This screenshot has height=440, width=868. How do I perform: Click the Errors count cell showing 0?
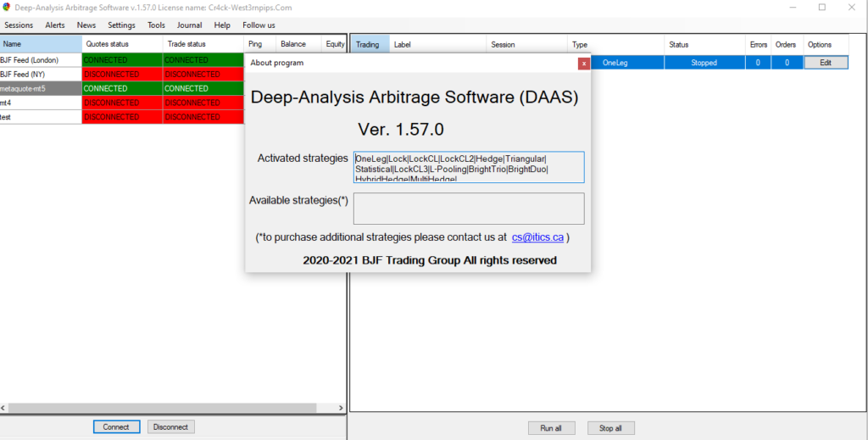tap(759, 63)
